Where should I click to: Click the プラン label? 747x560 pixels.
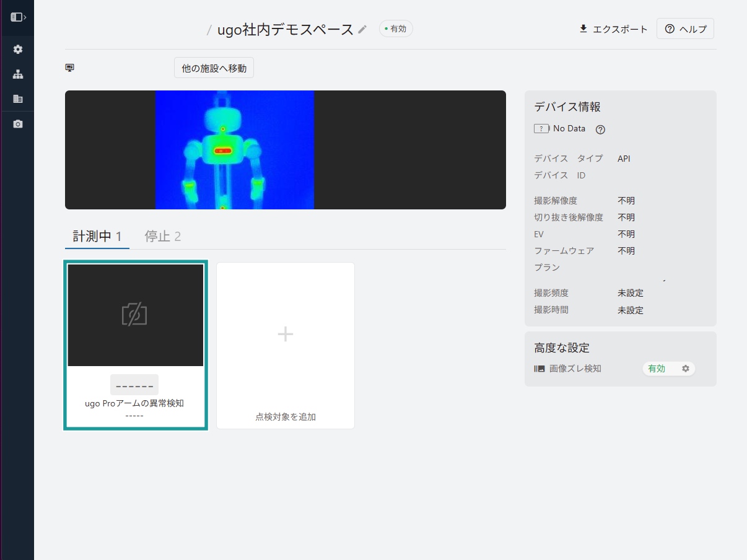547,268
